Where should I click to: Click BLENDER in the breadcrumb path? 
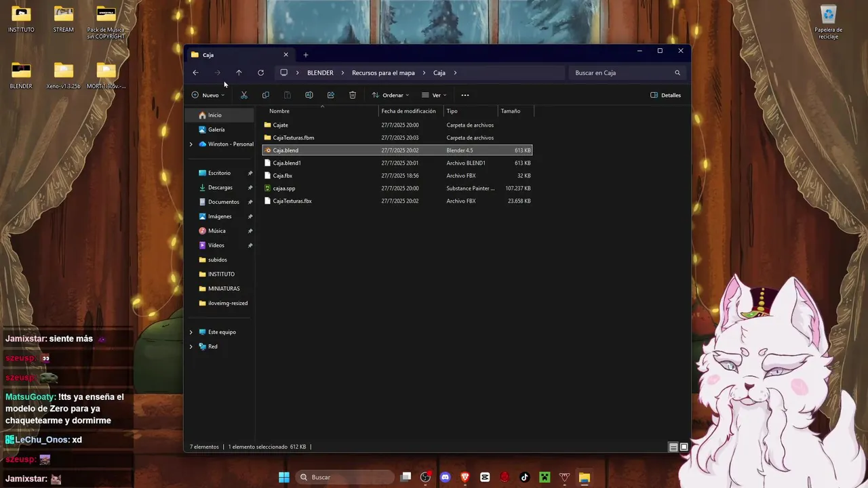point(320,73)
